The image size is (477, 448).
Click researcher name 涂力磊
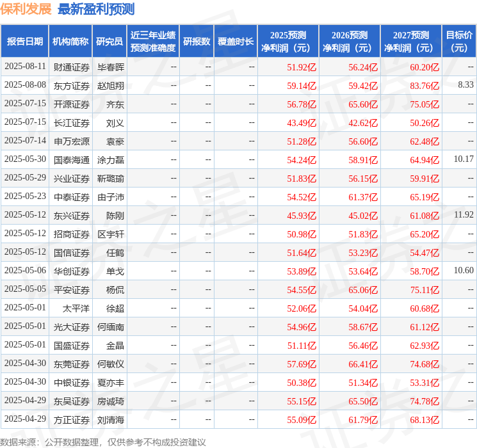111,160
